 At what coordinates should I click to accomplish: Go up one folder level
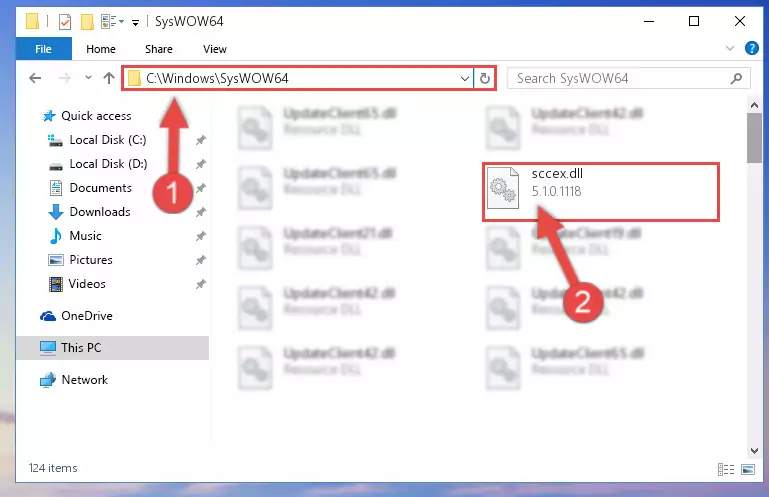click(109, 78)
